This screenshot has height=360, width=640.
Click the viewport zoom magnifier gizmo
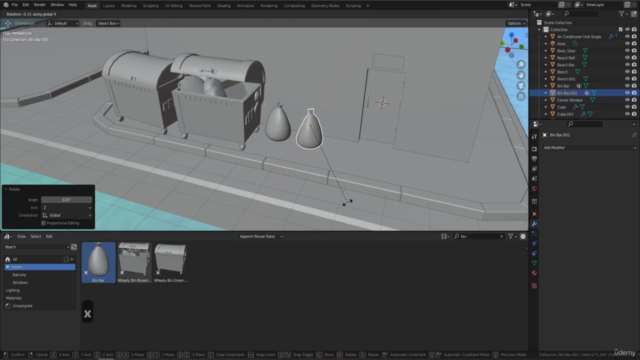(x=521, y=64)
